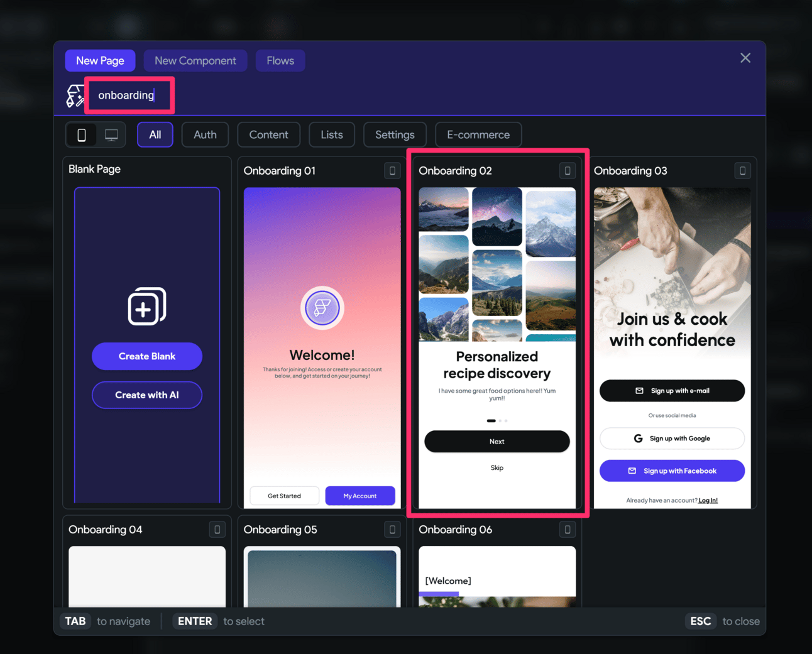Click the Create Blank button
This screenshot has width=812, height=654.
pos(147,356)
